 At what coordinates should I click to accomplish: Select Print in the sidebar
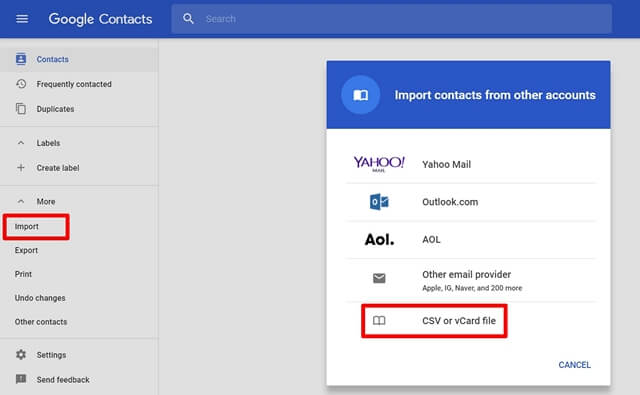coord(23,274)
